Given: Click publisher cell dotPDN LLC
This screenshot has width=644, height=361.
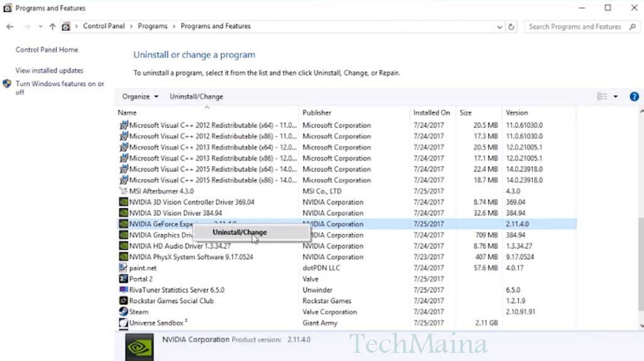Looking at the screenshot, I should [x=321, y=268].
